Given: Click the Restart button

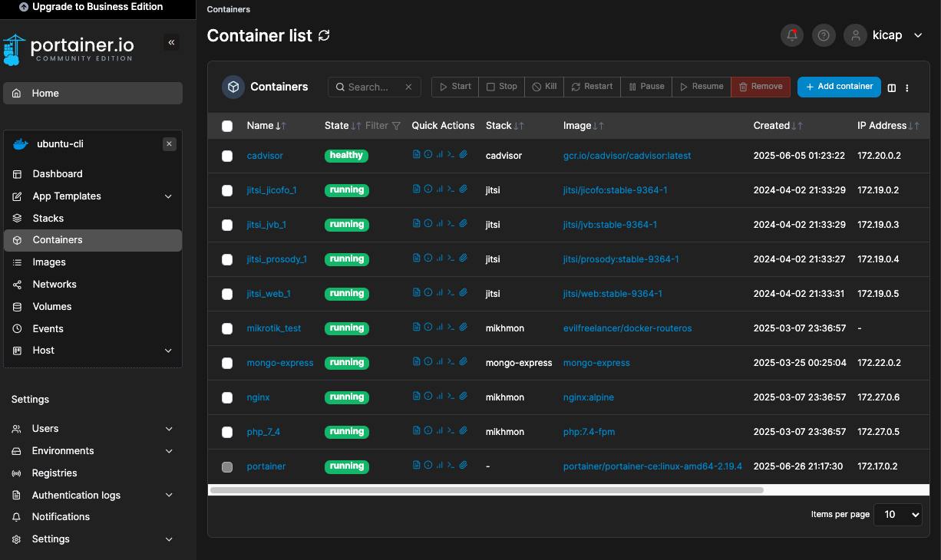Looking at the screenshot, I should (x=592, y=87).
